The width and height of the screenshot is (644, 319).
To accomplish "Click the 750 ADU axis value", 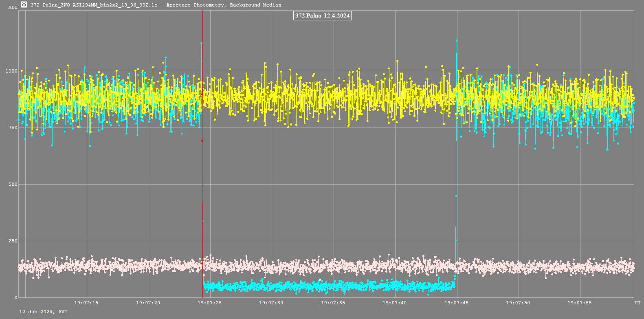I will pos(12,128).
